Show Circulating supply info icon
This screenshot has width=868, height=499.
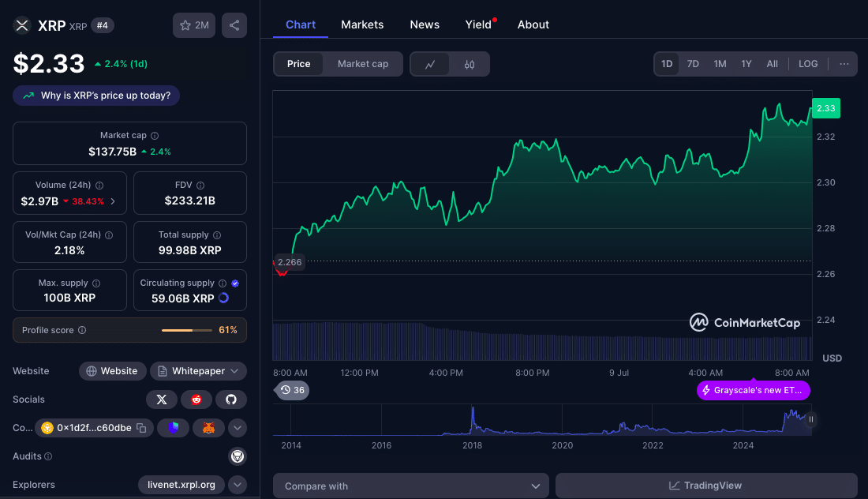point(223,283)
